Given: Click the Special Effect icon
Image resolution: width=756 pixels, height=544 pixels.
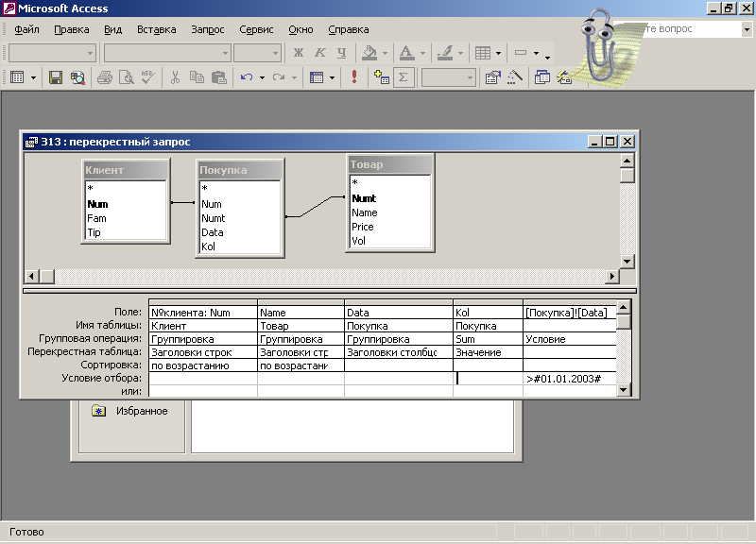Looking at the screenshot, I should pos(521,53).
